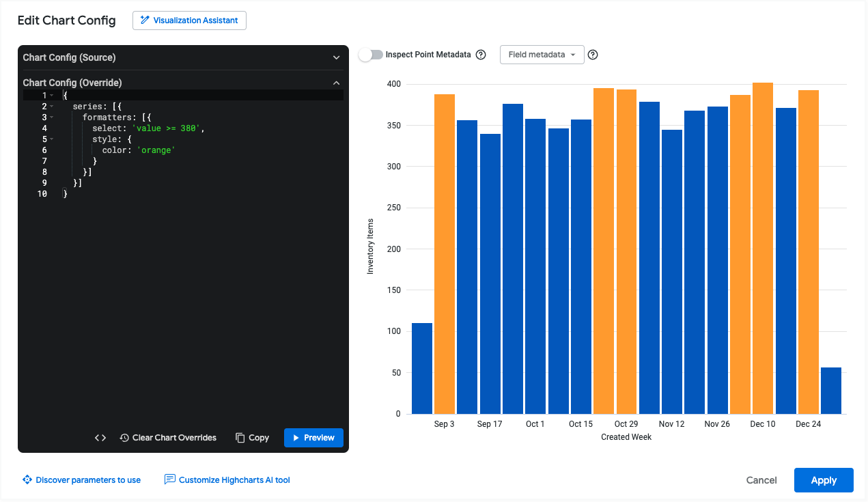
Task: Enable Inspect Point Metadata toggle
Action: click(x=371, y=55)
